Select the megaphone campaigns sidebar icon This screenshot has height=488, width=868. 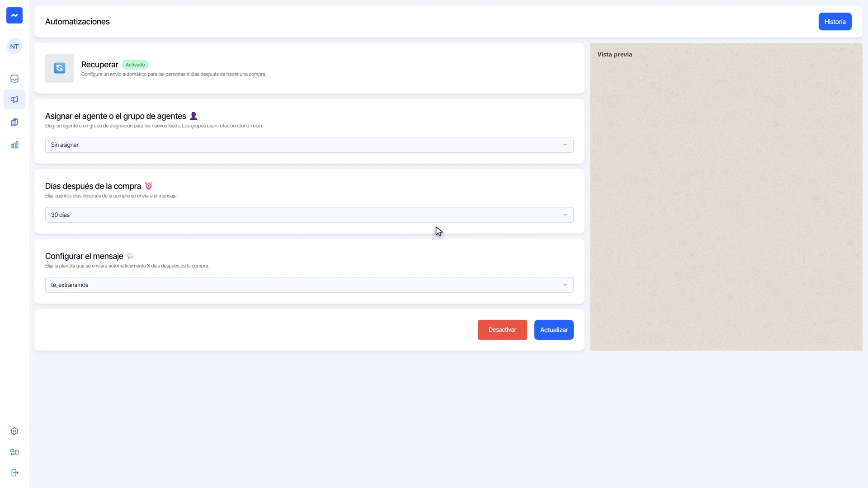pyautogui.click(x=14, y=99)
